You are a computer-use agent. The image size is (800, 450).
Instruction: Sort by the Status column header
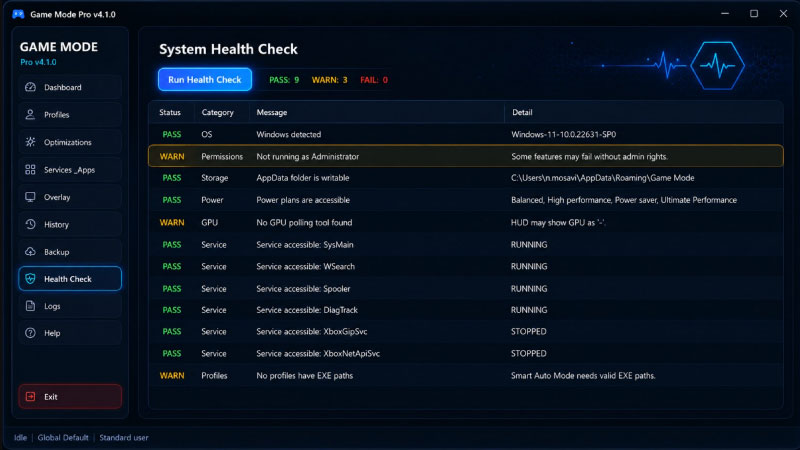pyautogui.click(x=170, y=112)
